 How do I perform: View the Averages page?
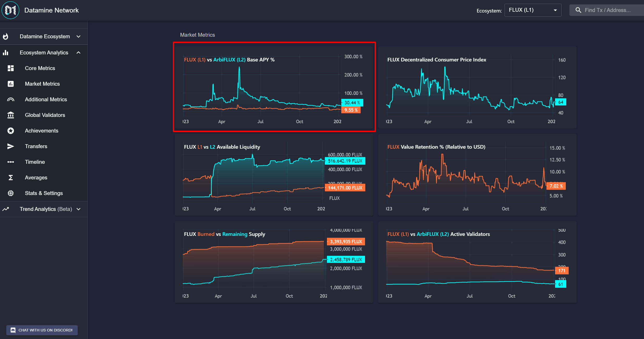tap(44, 178)
